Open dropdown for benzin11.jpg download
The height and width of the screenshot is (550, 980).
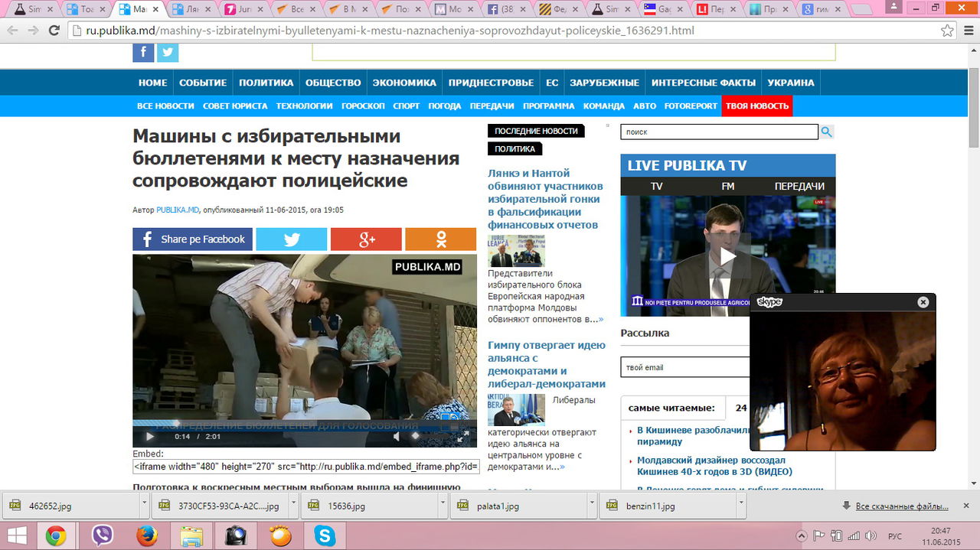741,506
